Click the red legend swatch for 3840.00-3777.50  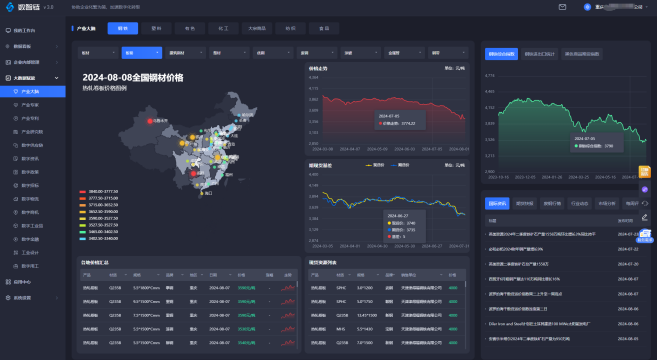click(83, 192)
